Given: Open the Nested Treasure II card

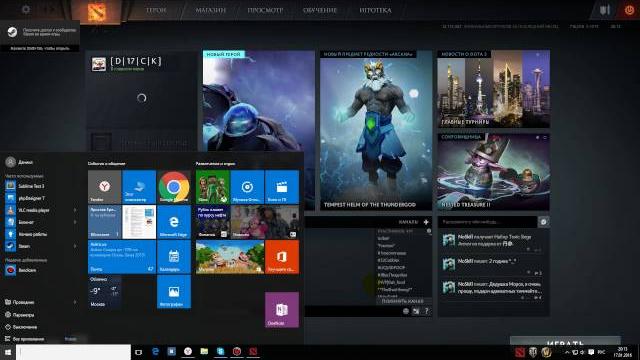Looking at the screenshot, I should click(493, 172).
